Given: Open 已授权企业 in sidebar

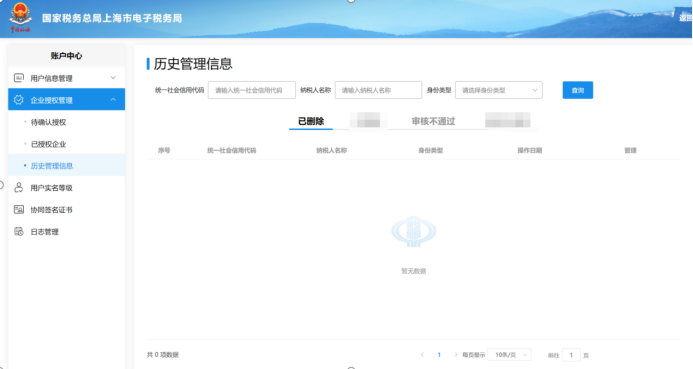Looking at the screenshot, I should click(x=48, y=144).
